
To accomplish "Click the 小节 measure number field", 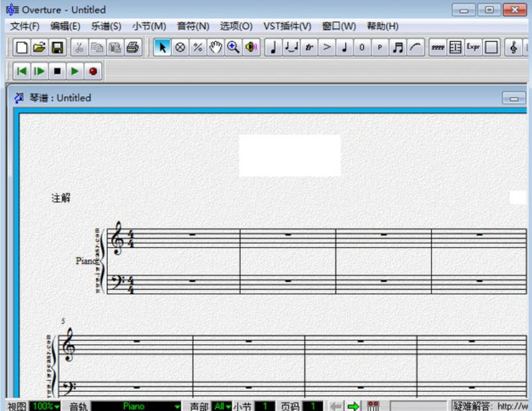I will point(265,406).
